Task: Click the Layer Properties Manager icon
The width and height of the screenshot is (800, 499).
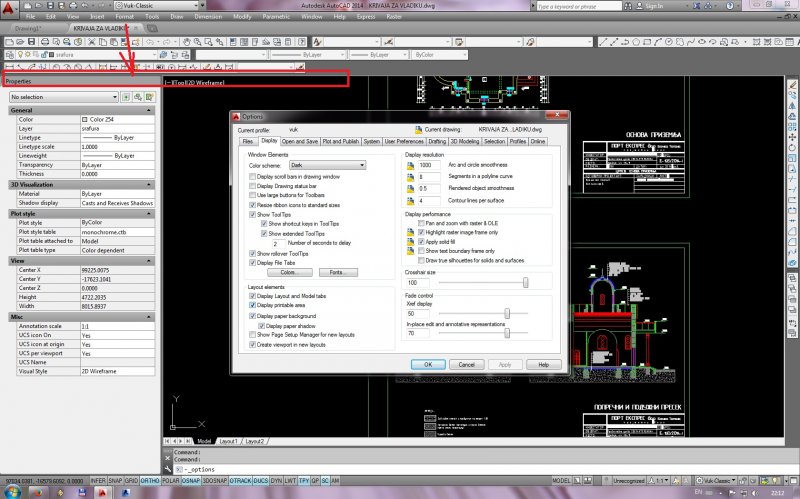Action: pyautogui.click(x=10, y=55)
